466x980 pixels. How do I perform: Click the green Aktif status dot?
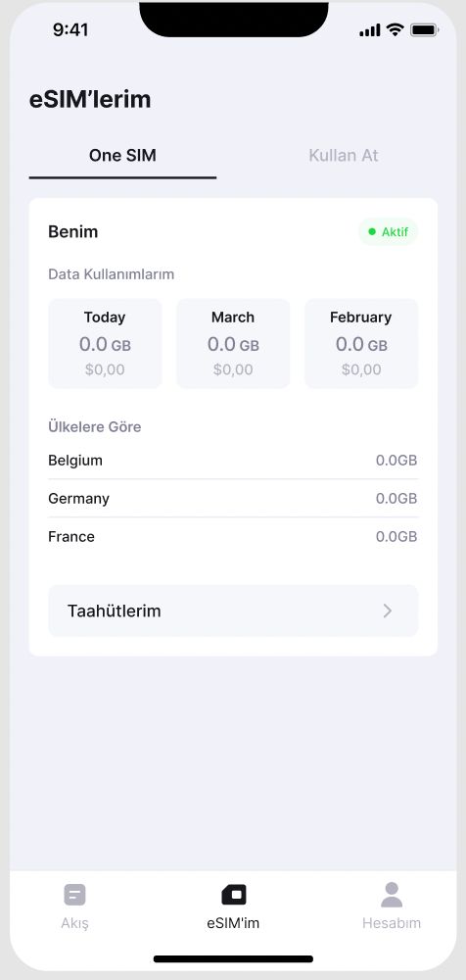(x=372, y=232)
